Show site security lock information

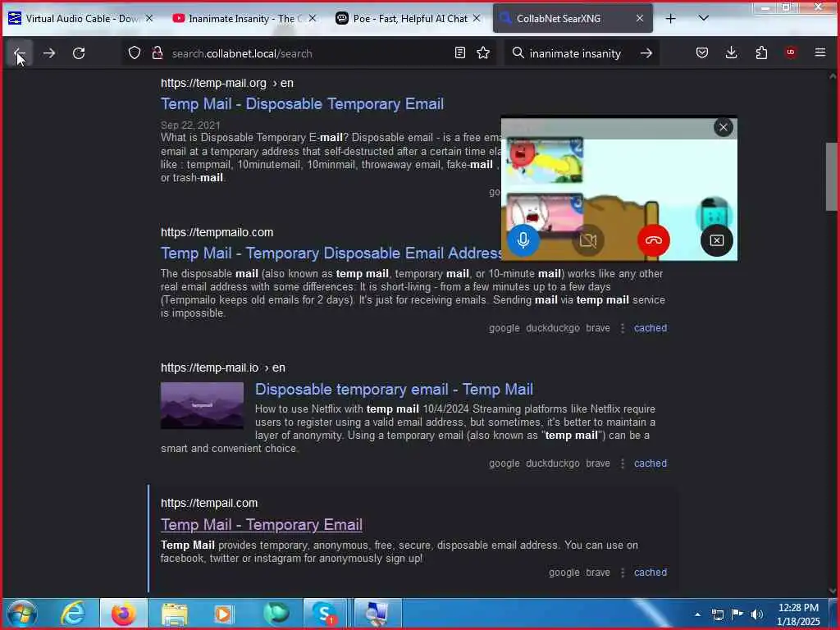point(157,53)
